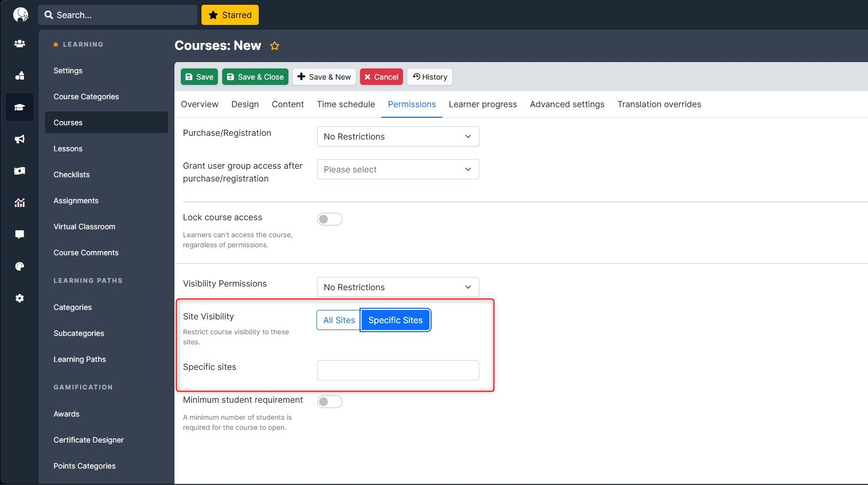Open the Visibility Permissions dropdown
This screenshot has height=485, width=868.
click(x=398, y=287)
